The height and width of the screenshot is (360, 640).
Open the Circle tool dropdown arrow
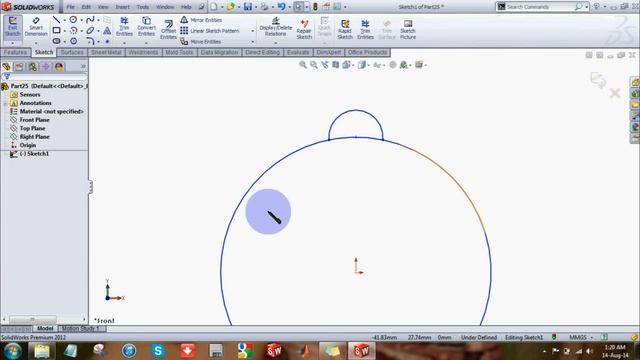81,20
